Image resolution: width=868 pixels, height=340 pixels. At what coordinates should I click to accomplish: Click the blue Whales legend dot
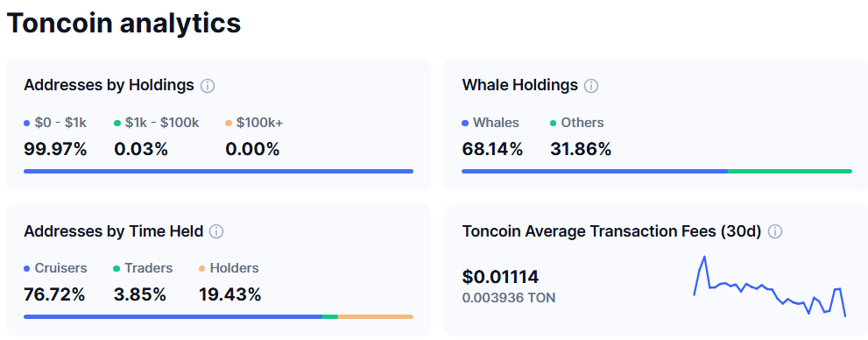[x=465, y=124]
